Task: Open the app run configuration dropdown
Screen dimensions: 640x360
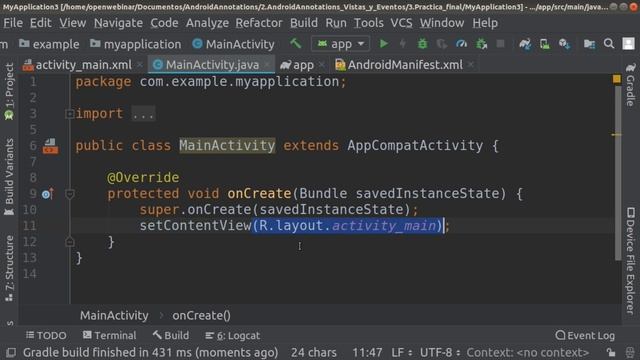Action: click(x=340, y=44)
